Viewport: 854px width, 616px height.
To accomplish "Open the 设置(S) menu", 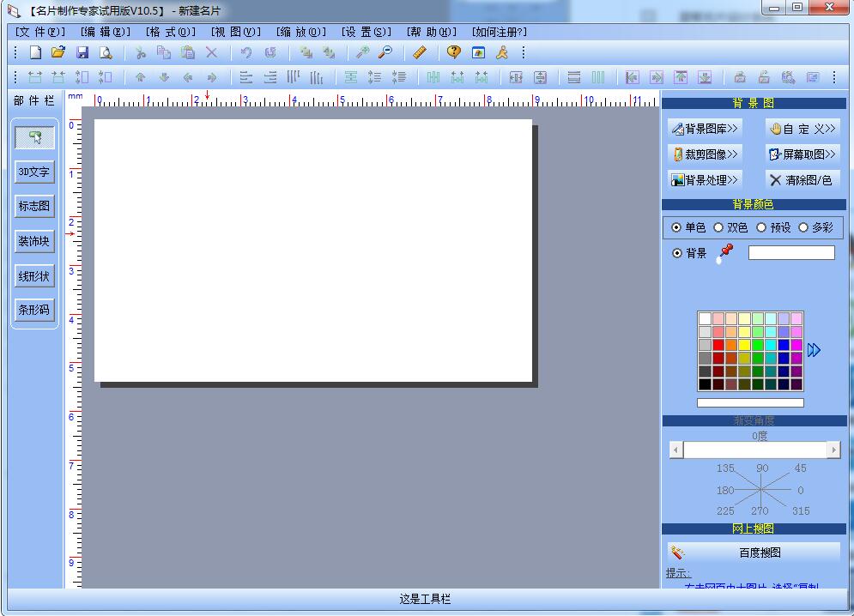I will click(366, 32).
